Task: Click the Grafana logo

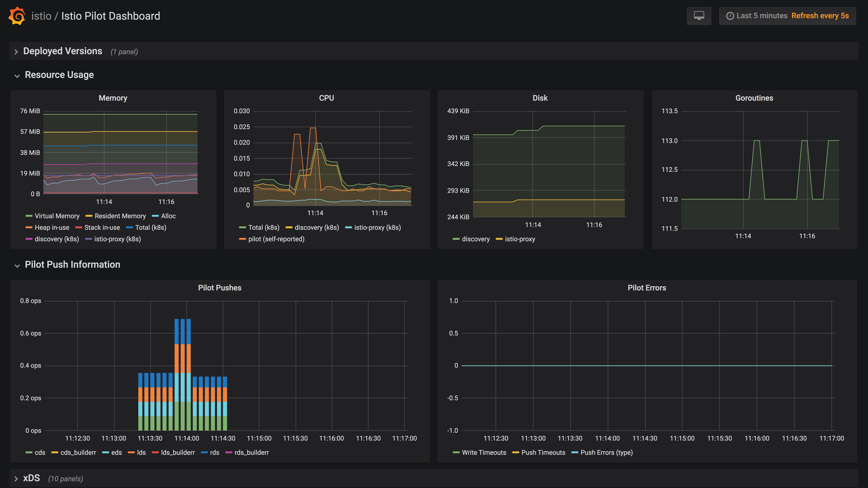Action: coord(17,15)
